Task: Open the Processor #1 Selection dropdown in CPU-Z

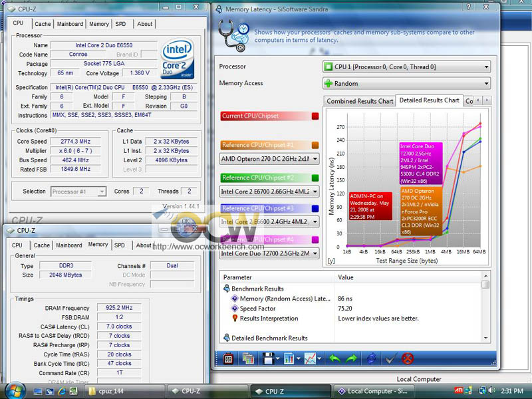Action: click(x=78, y=192)
